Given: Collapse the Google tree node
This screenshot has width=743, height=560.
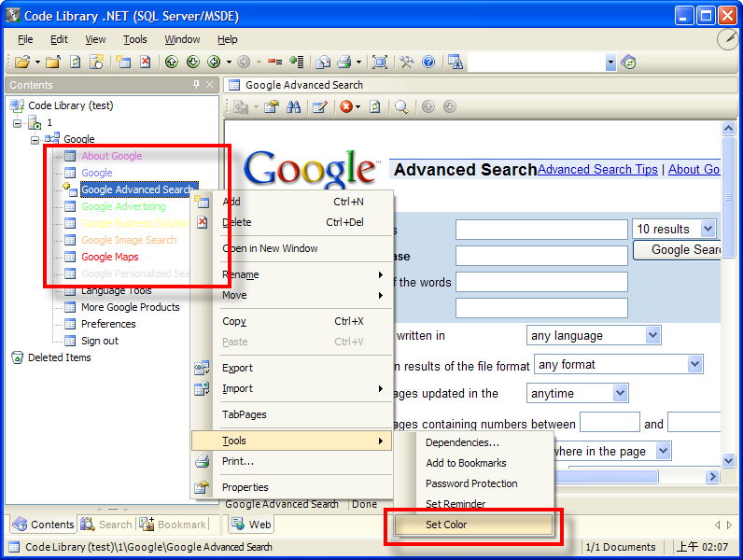Looking at the screenshot, I should (x=35, y=140).
